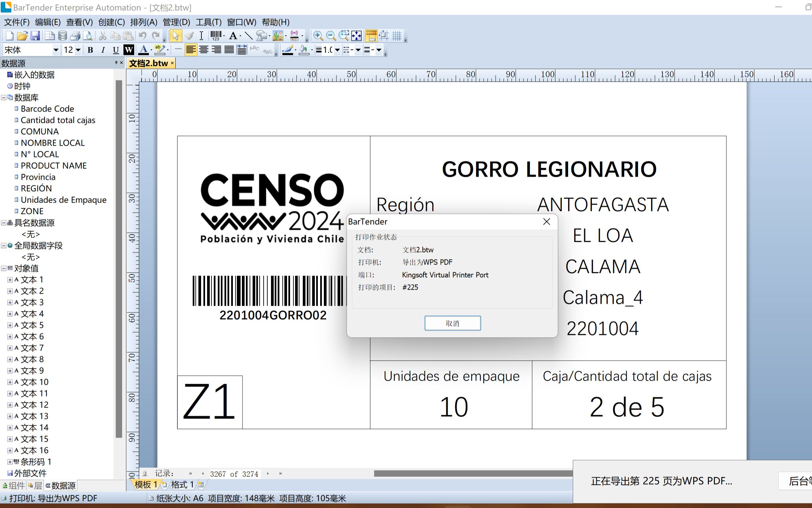Select the line drawing tool
Screen dimensions: 812x508
pyautogui.click(x=248, y=35)
